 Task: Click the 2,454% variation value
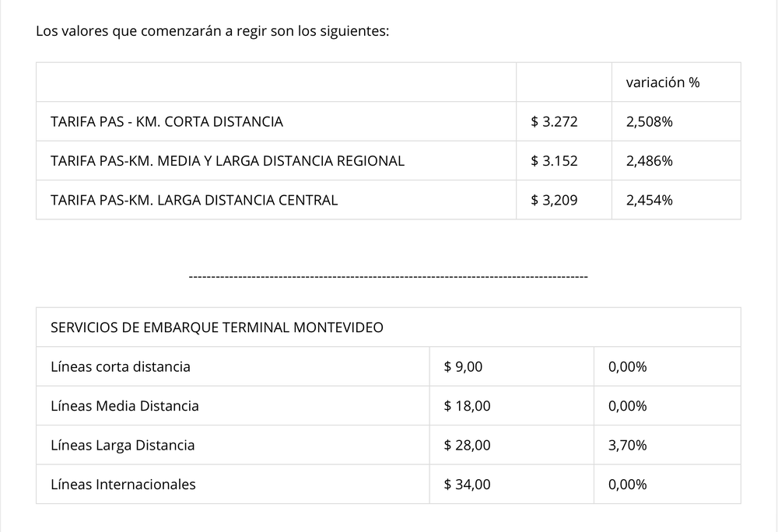pos(649,200)
